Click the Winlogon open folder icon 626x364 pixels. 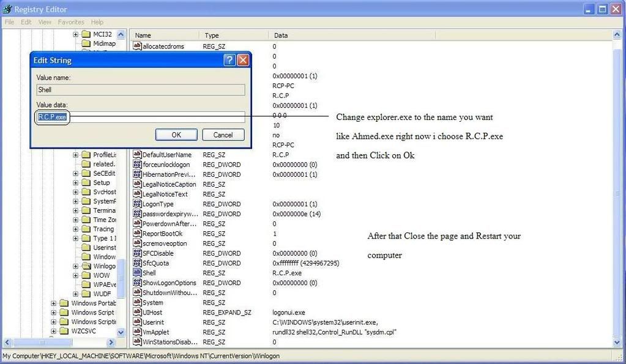(86, 266)
